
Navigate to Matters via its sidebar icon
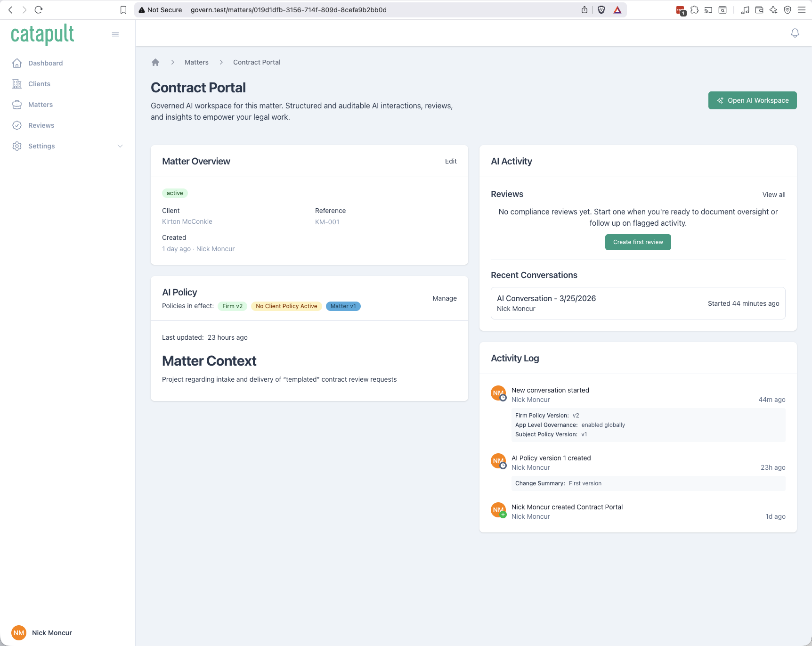tap(17, 104)
